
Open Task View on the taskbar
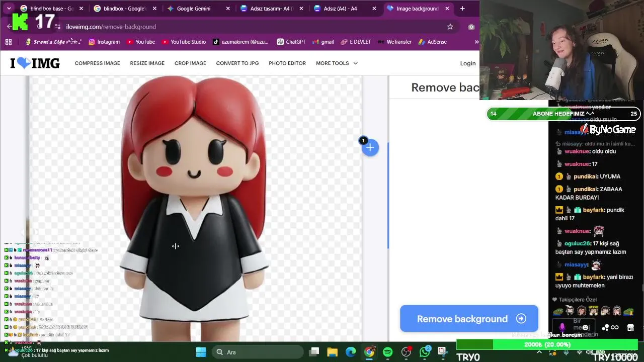click(x=314, y=352)
